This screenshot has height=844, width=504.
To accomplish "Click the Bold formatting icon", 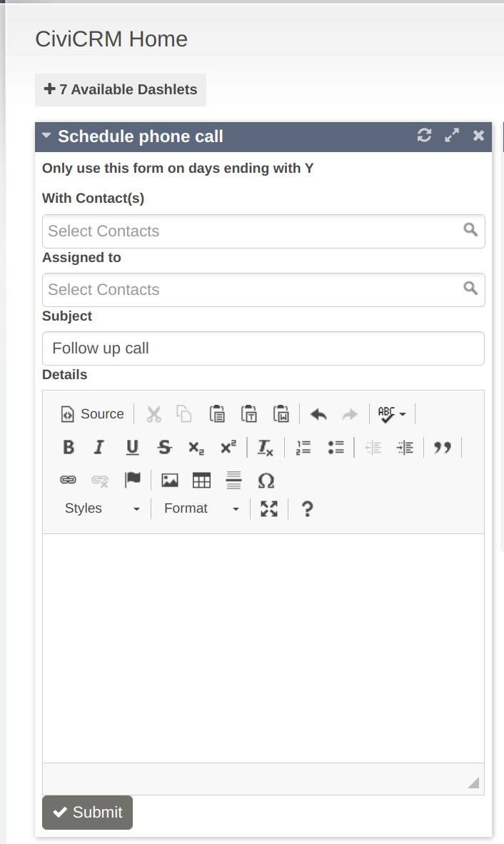I will (69, 448).
